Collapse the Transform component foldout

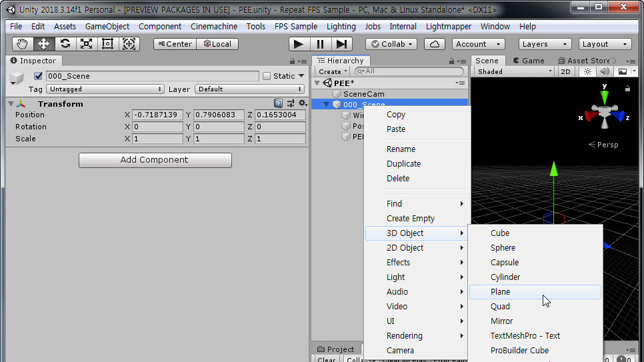pos(11,104)
